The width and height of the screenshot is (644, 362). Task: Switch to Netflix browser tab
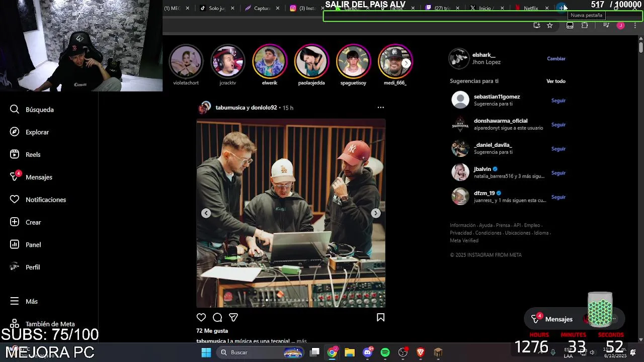coord(531,8)
